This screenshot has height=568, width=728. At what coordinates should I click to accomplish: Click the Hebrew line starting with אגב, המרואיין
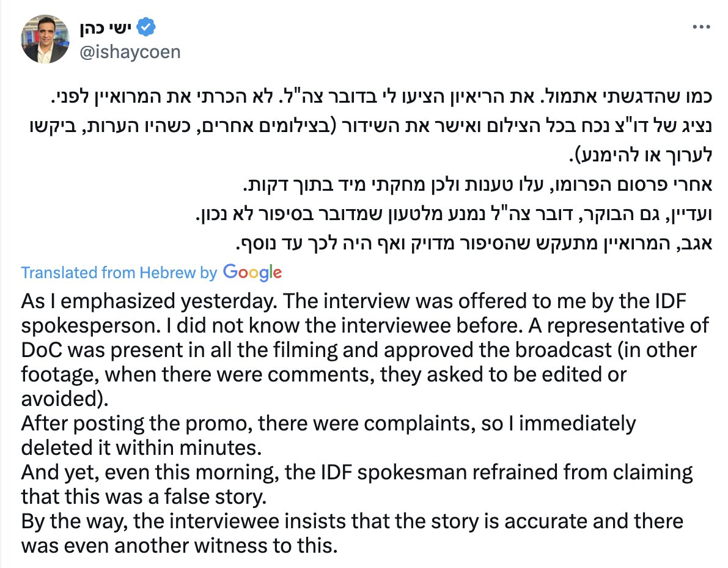point(482,245)
